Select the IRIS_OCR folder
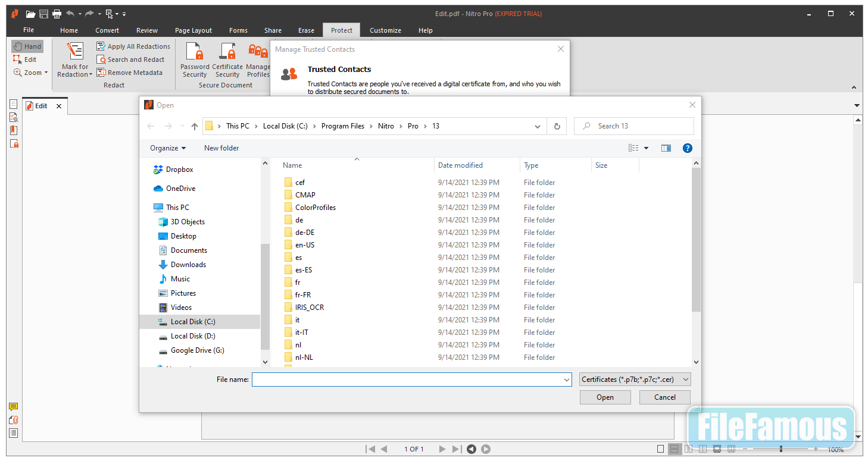868x461 pixels. pyautogui.click(x=304, y=308)
